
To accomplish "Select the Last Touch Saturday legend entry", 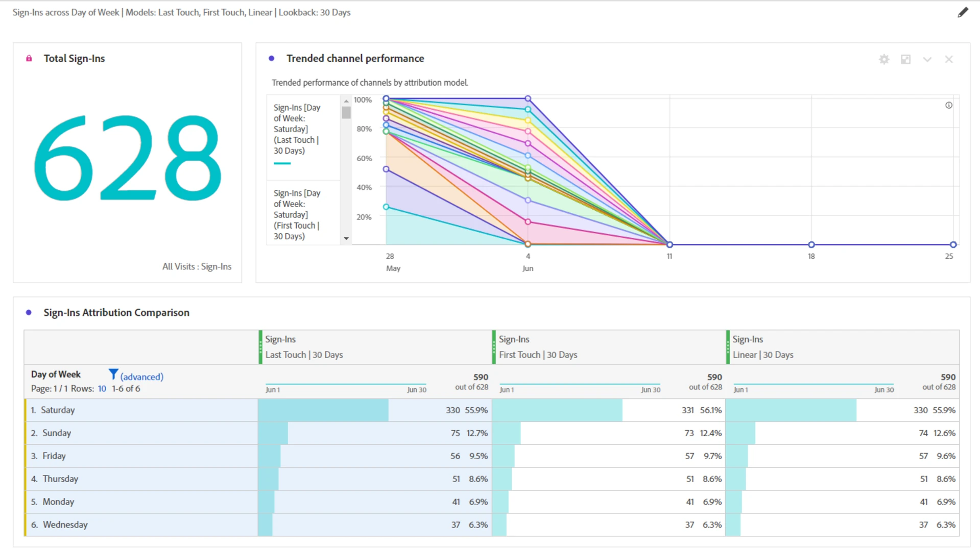I will (297, 130).
